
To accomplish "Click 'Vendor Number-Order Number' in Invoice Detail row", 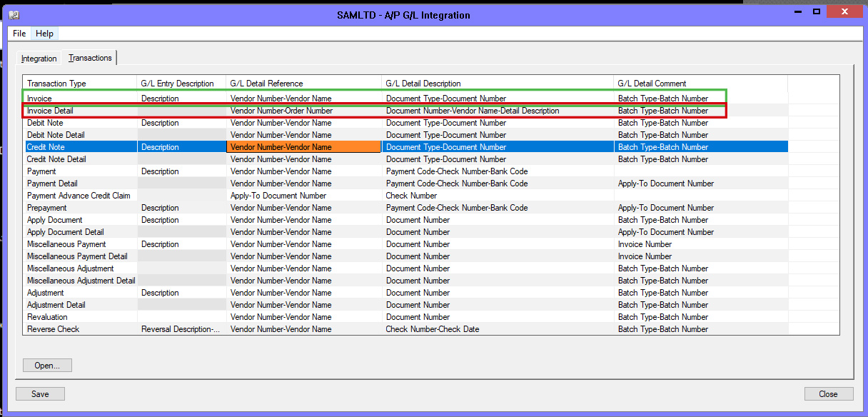I will tap(304, 111).
